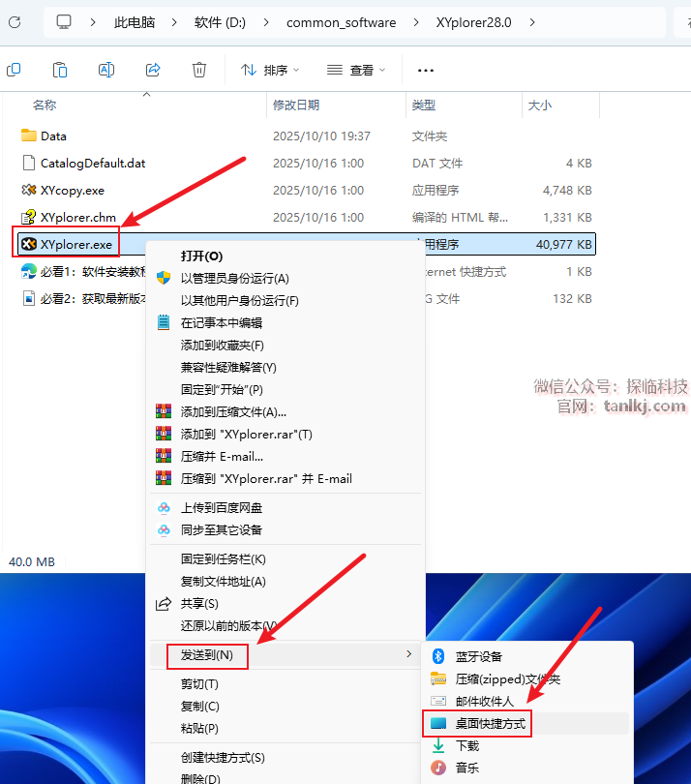The height and width of the screenshot is (784, 691).
Task: Go to the common_software breadcrumb folder
Action: (341, 22)
